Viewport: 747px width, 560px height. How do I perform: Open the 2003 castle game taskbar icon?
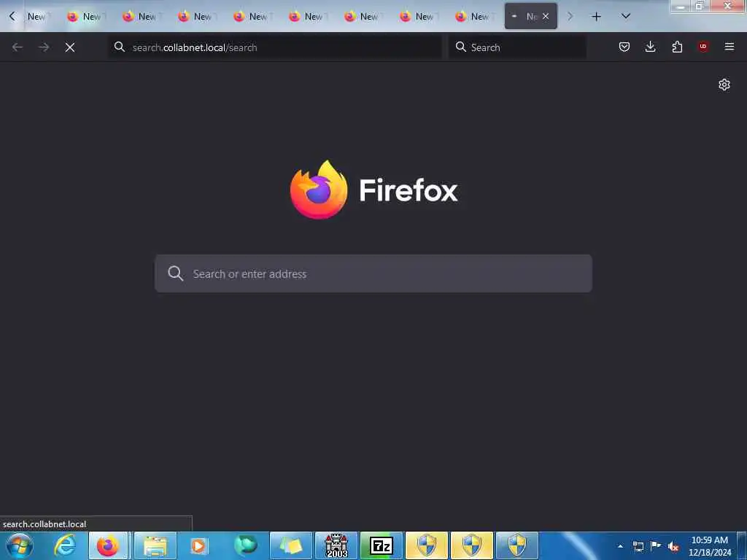336,545
